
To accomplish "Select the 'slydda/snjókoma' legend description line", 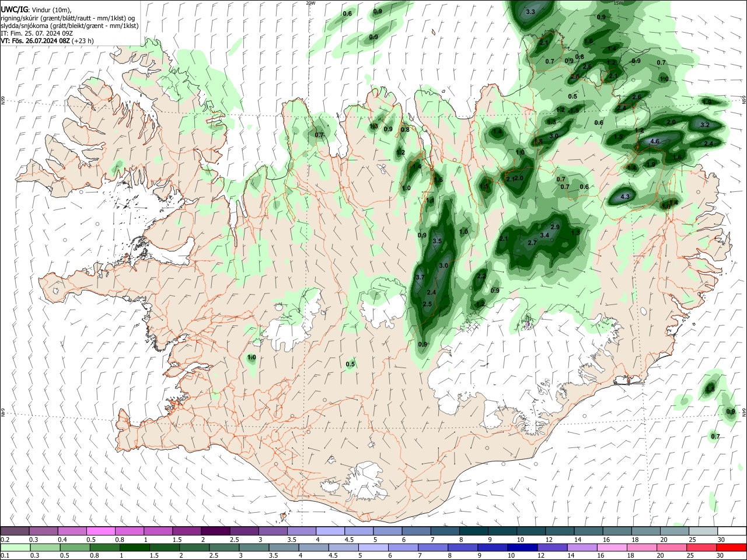I will pyautogui.click(x=70, y=26).
